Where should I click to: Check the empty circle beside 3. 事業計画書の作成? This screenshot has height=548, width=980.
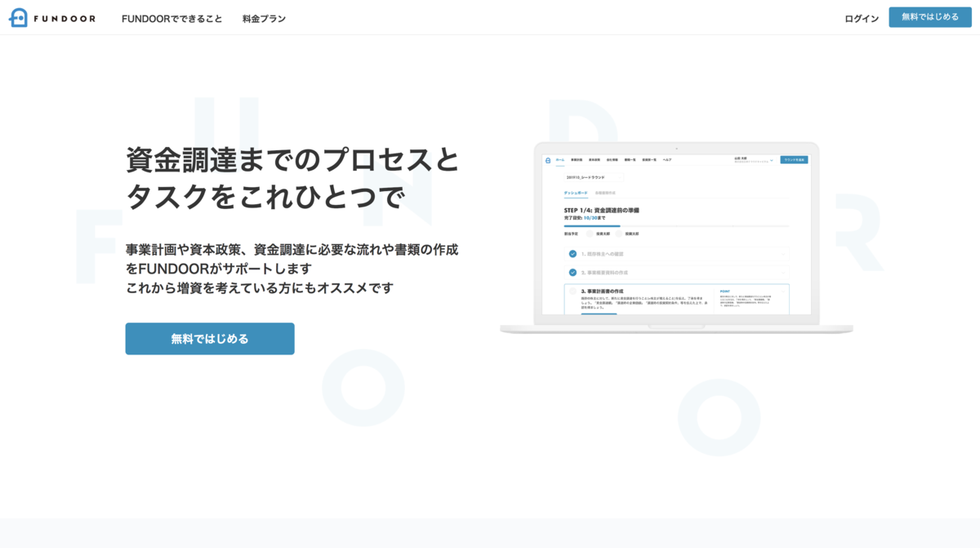(572, 291)
